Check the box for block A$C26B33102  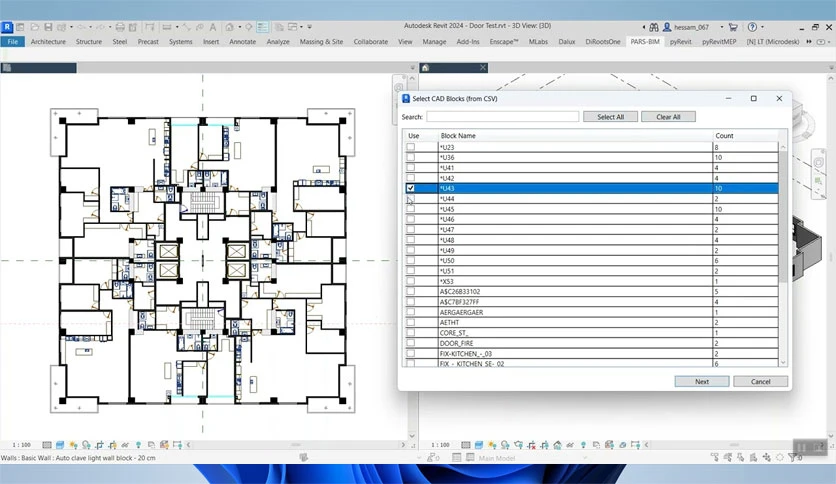411,292
